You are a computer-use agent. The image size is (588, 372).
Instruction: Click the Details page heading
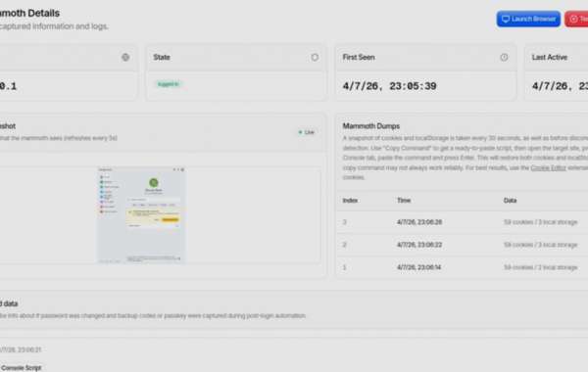[x=29, y=13]
